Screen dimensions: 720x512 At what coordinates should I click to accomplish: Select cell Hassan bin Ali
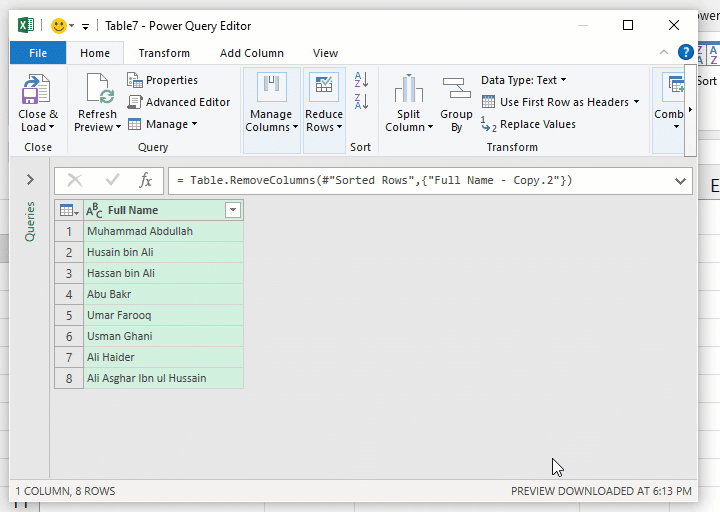[163, 273]
